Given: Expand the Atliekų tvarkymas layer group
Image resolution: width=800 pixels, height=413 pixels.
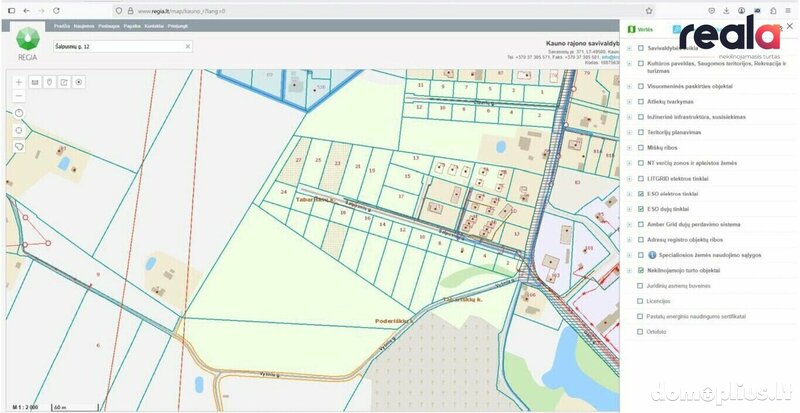Looking at the screenshot, I should (629, 102).
